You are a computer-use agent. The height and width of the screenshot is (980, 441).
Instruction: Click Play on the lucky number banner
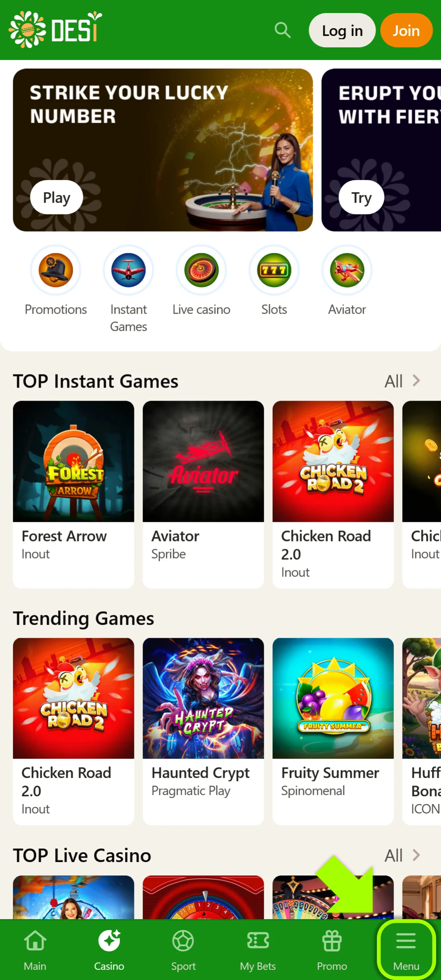(x=56, y=197)
